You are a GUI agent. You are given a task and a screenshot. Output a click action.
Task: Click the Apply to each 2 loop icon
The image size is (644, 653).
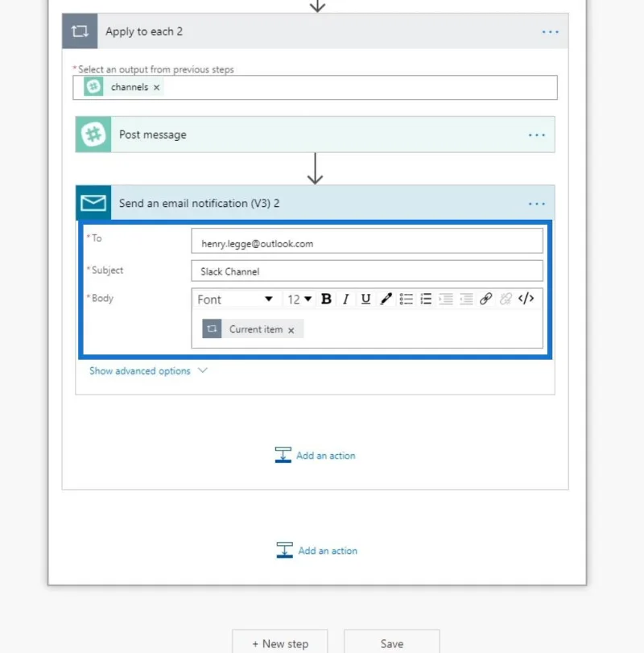80,31
